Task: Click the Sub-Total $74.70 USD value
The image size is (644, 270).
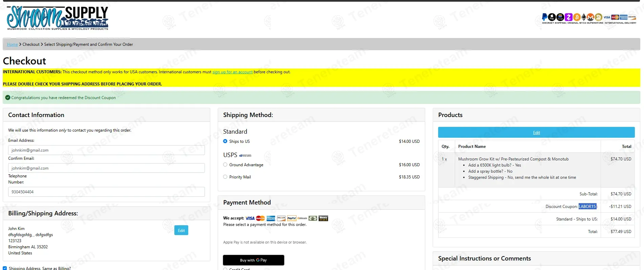Action: coord(621,194)
